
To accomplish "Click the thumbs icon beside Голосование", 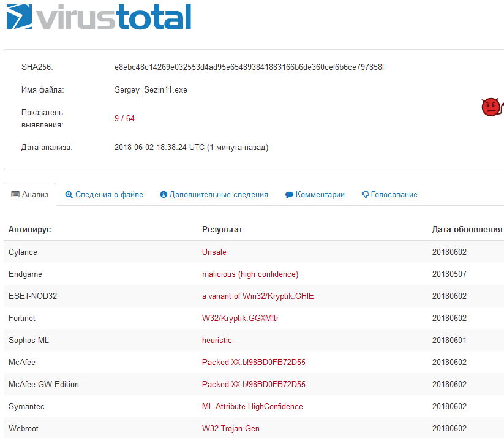I will 365,195.
